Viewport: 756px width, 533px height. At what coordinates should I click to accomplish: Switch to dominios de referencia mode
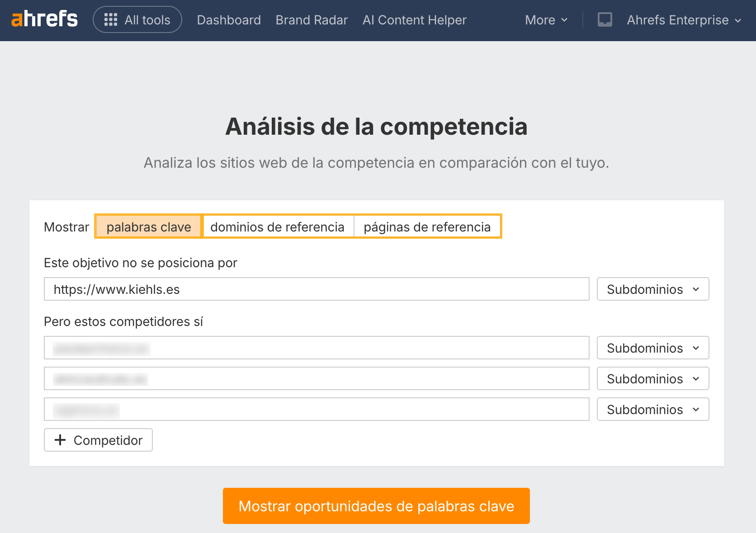pyautogui.click(x=277, y=226)
